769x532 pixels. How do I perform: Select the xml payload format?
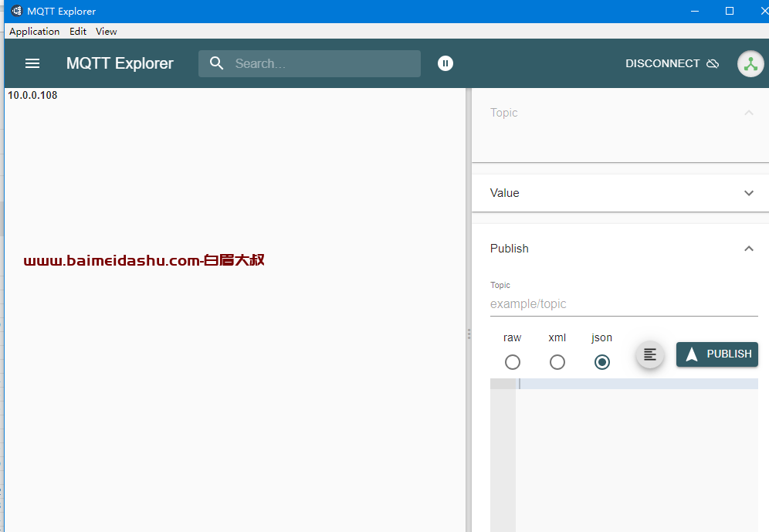tap(557, 362)
